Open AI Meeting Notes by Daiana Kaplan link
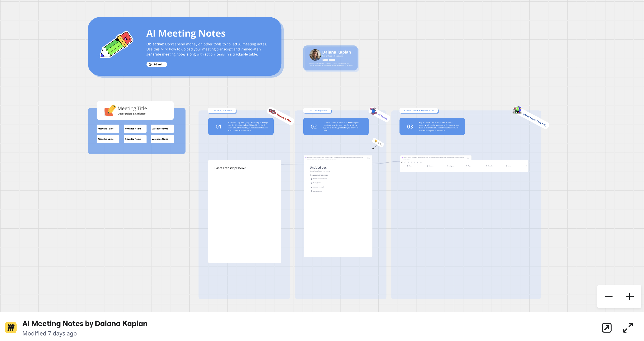 85,323
